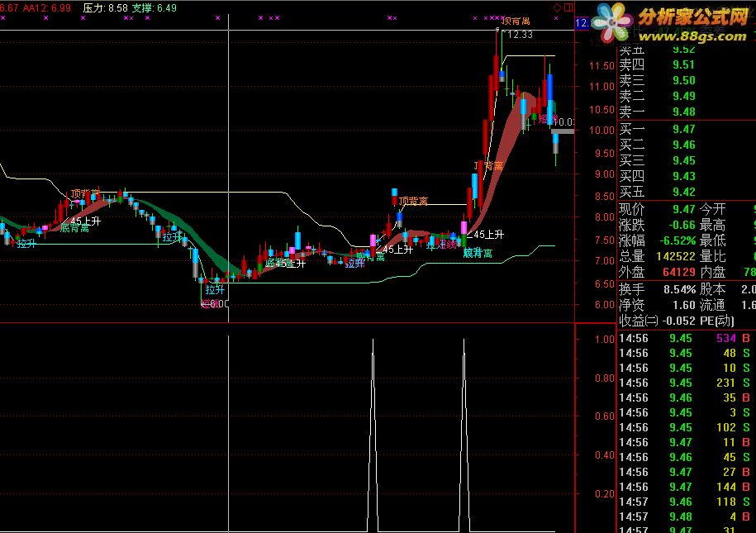Click the 最高 label
The width and height of the screenshot is (756, 533).
click(x=712, y=226)
